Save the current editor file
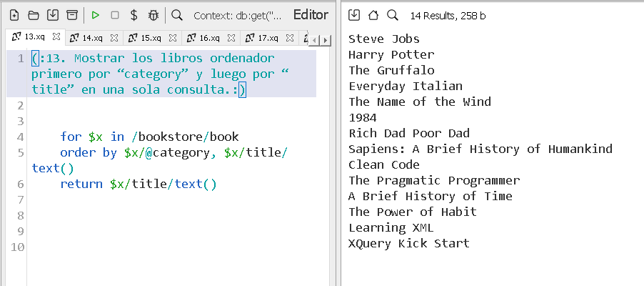The height and width of the screenshot is (286, 644). click(52, 15)
